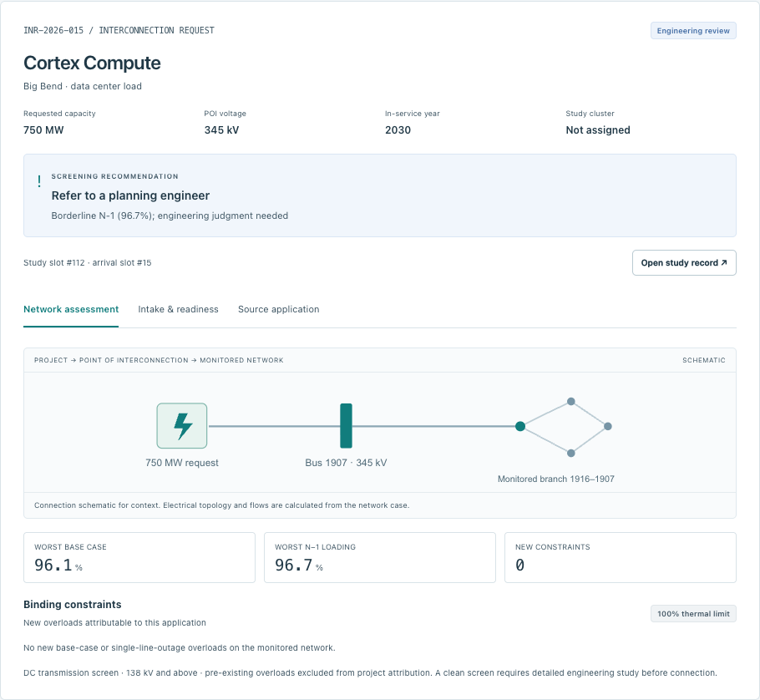The width and height of the screenshot is (760, 700).
Task: Click the 'Binding constraints' heading
Action: coord(72,605)
